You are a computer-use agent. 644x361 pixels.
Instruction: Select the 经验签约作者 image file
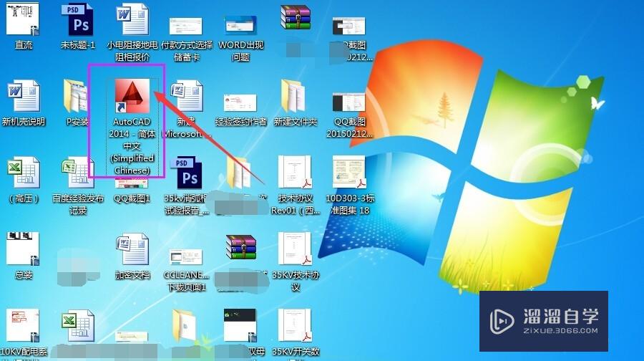(x=240, y=103)
